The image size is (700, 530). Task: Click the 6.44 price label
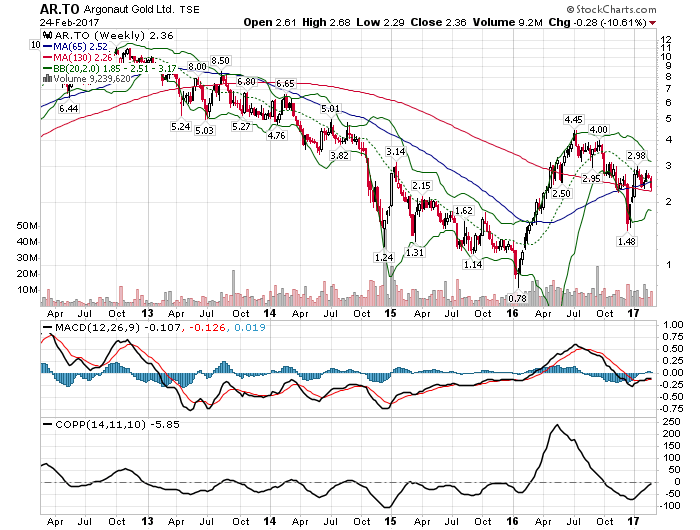(68, 109)
